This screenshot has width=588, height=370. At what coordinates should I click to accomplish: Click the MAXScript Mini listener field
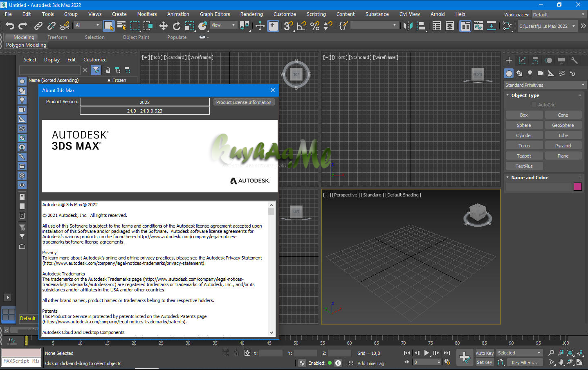click(21, 361)
